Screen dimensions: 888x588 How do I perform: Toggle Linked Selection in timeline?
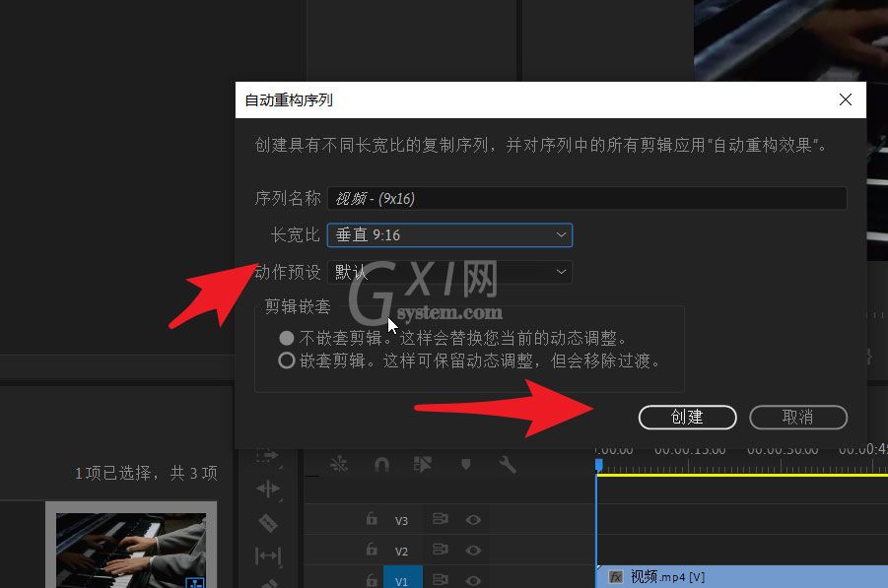click(x=423, y=465)
